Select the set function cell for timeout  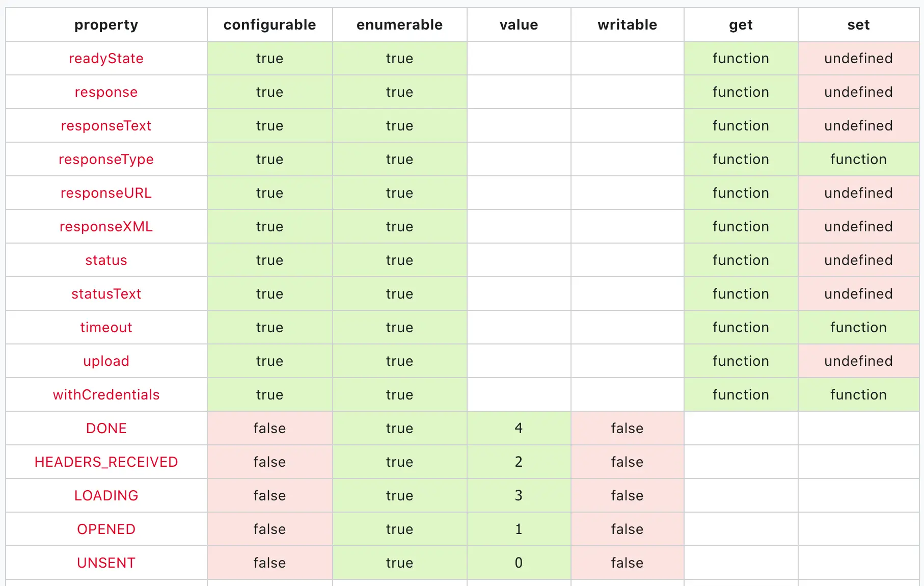(x=858, y=328)
